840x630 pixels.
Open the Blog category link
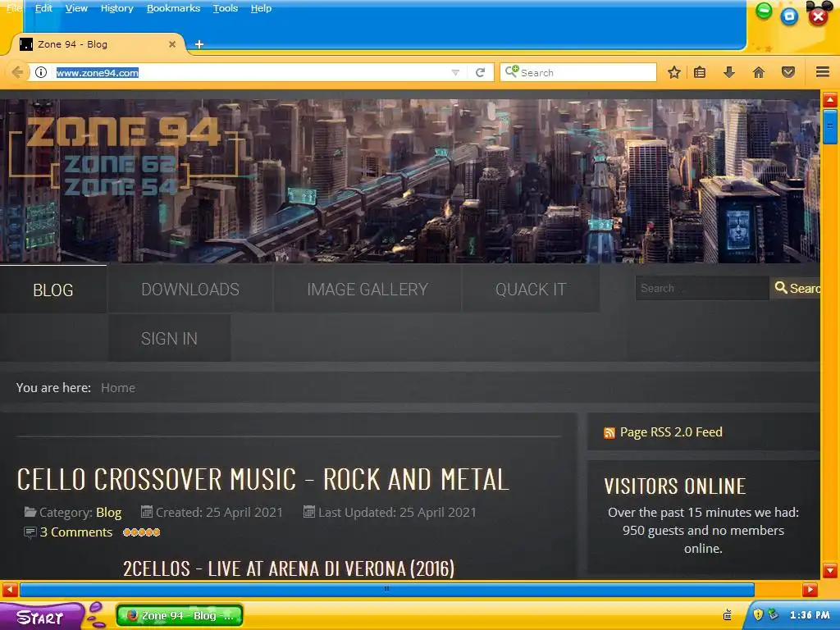click(x=109, y=513)
